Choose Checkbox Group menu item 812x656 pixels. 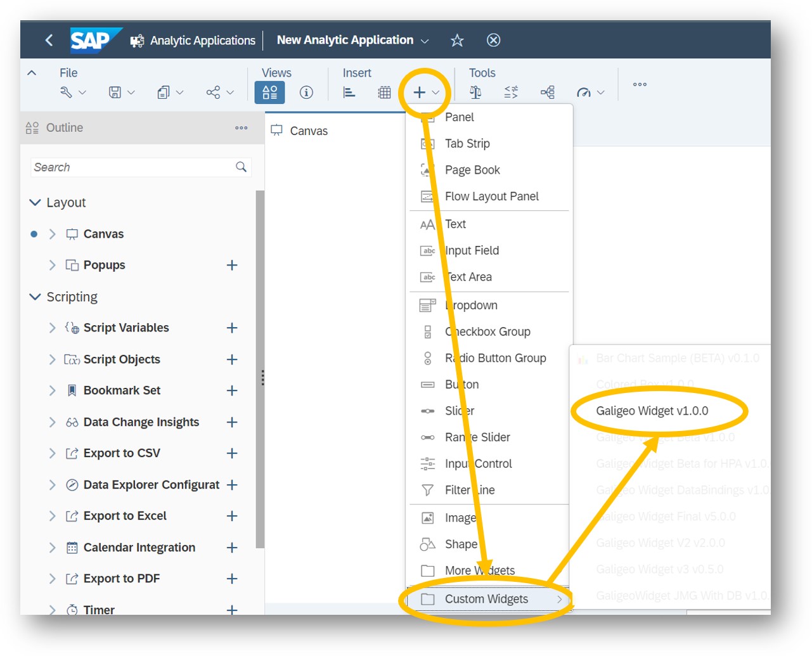(x=489, y=331)
